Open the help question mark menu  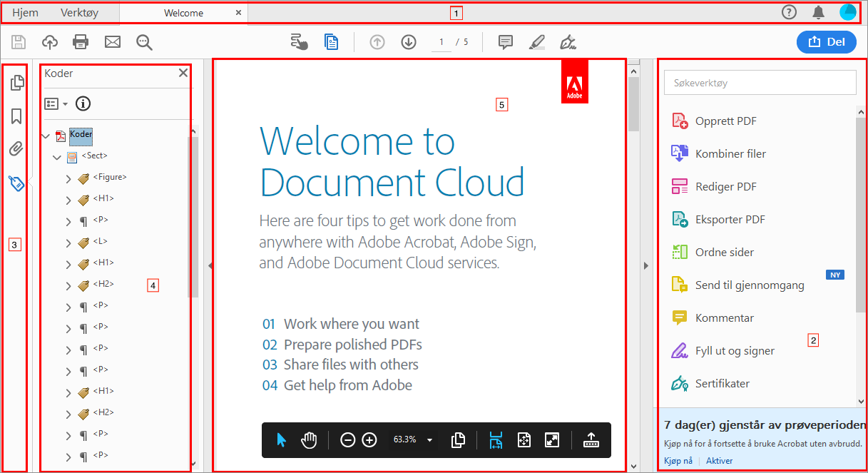[x=789, y=11]
